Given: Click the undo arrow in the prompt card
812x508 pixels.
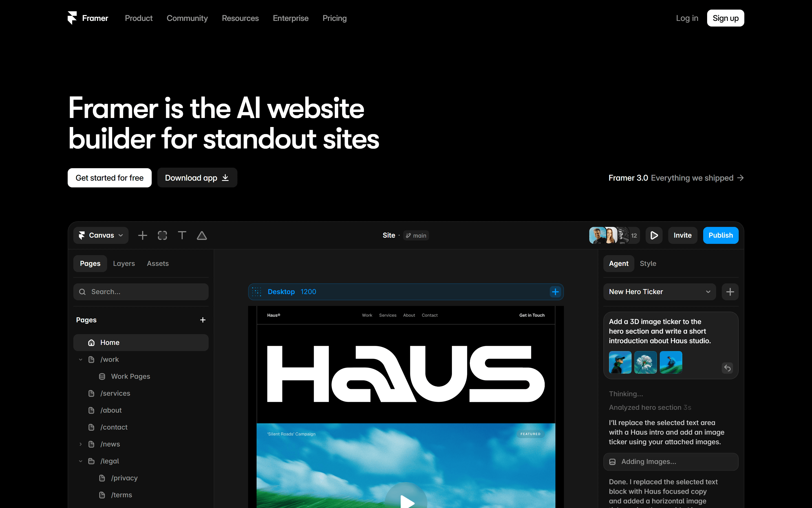Looking at the screenshot, I should (727, 368).
